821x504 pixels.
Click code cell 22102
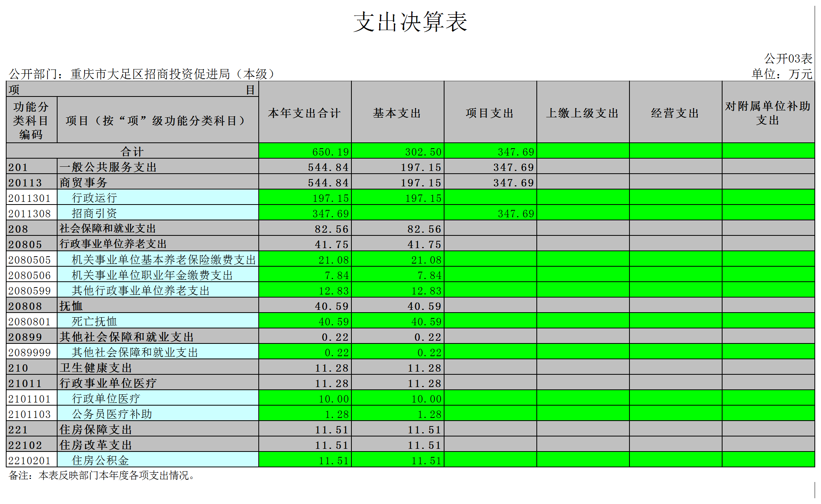pyautogui.click(x=32, y=444)
